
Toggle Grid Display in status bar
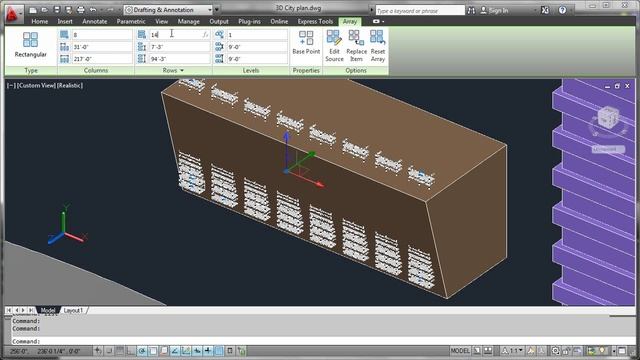coord(120,351)
